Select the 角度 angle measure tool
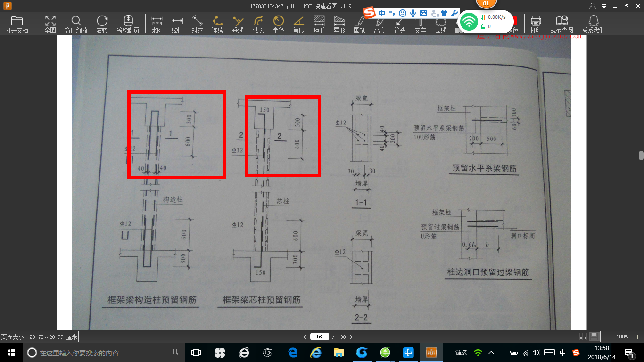 [x=298, y=24]
